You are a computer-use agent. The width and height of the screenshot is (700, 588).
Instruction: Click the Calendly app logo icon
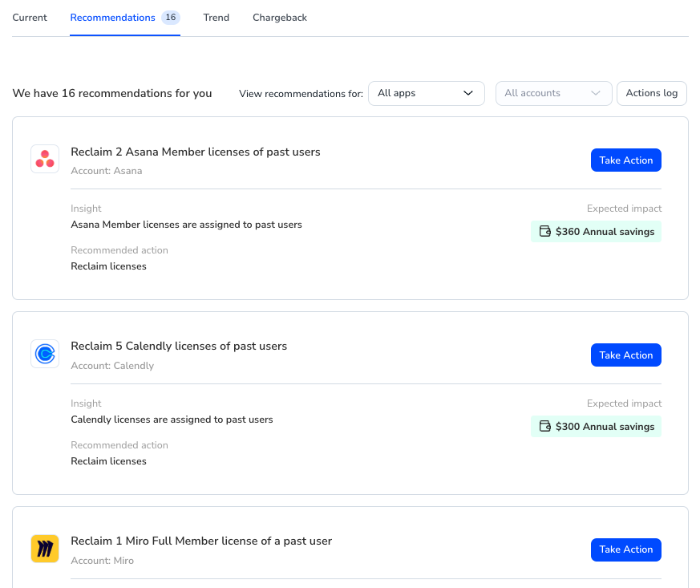pos(45,354)
